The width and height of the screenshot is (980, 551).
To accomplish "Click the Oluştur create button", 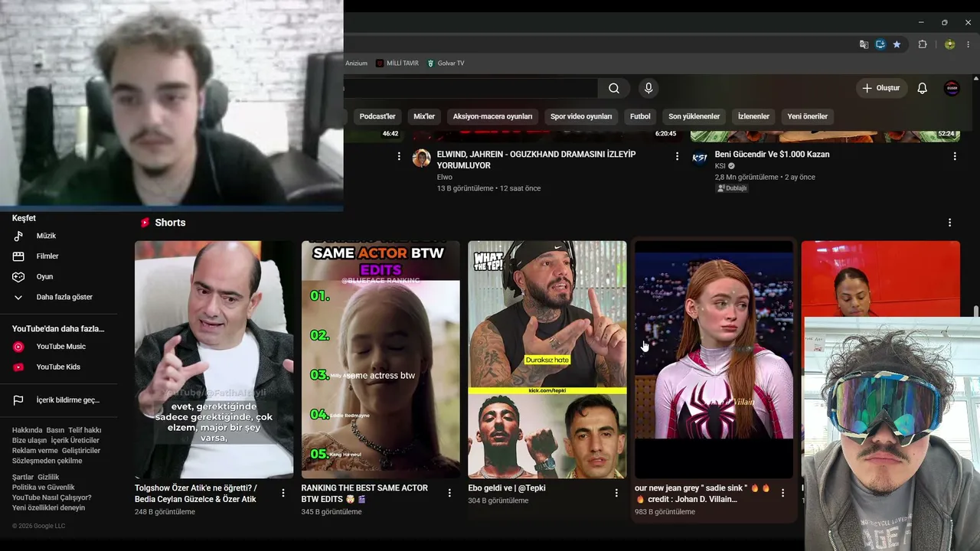I will click(x=881, y=88).
